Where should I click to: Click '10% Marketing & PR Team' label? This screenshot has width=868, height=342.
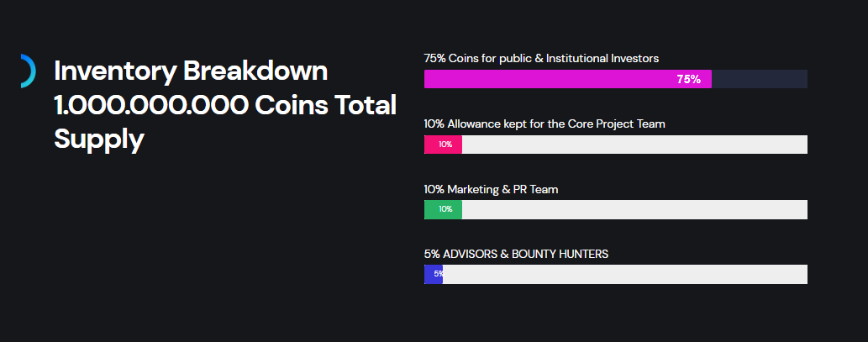coord(491,189)
